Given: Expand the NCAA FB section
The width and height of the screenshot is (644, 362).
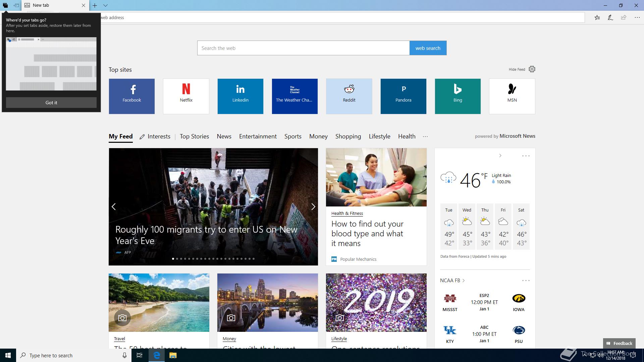Looking at the screenshot, I should click(452, 281).
